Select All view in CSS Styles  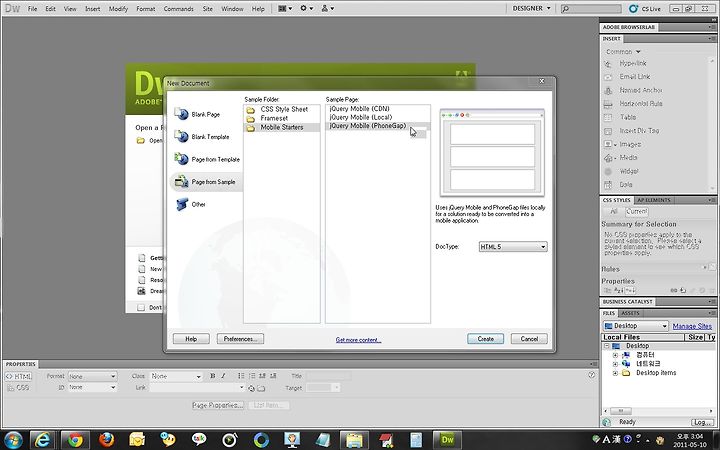(613, 212)
